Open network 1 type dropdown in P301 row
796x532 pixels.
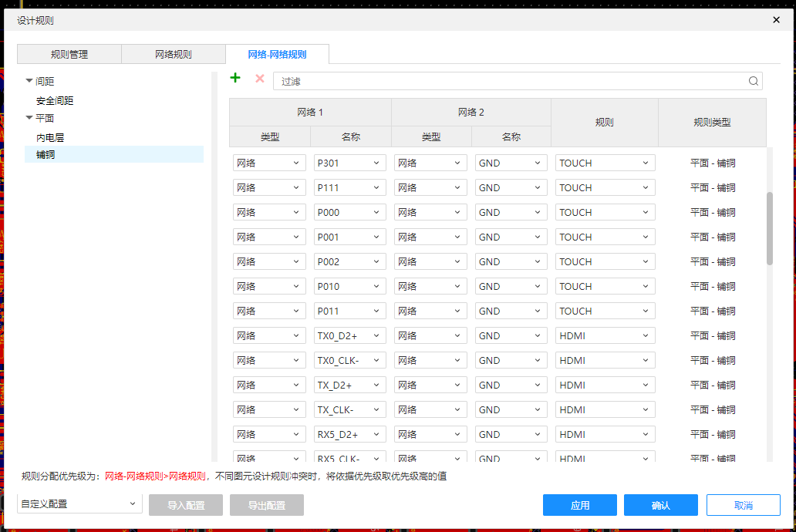(269, 163)
